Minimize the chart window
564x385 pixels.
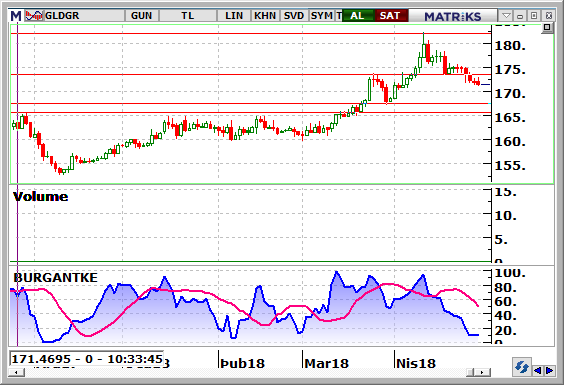tap(520, 16)
